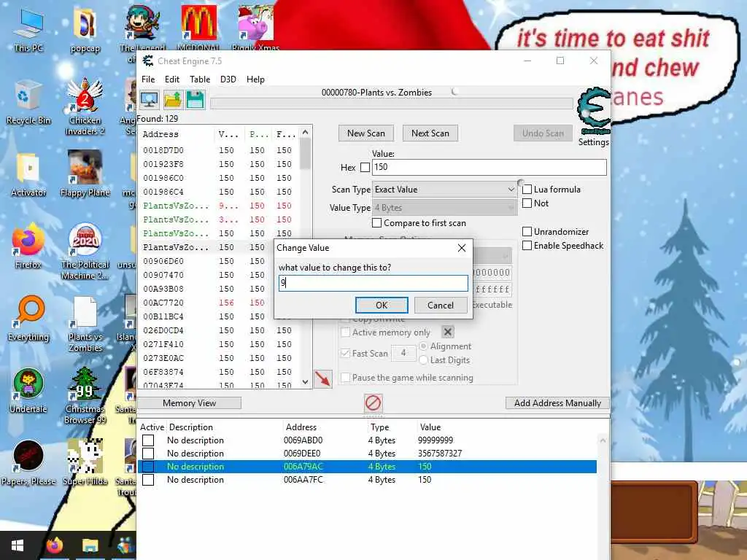Open Windows Start menu button
The image size is (747, 560).
coord(18,545)
